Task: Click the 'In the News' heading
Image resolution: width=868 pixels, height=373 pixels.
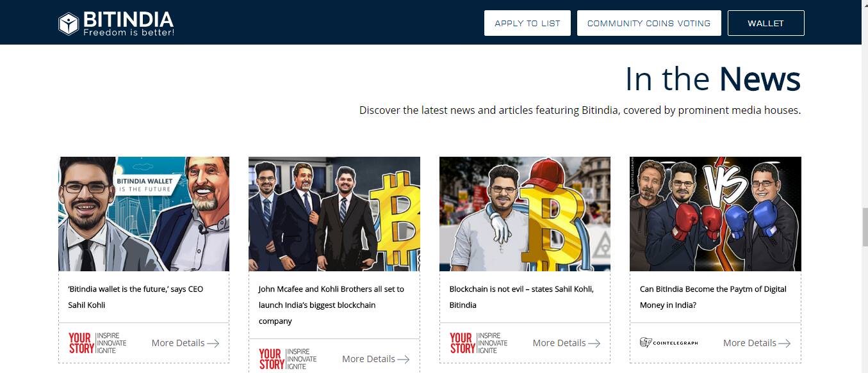Action: pos(712,79)
